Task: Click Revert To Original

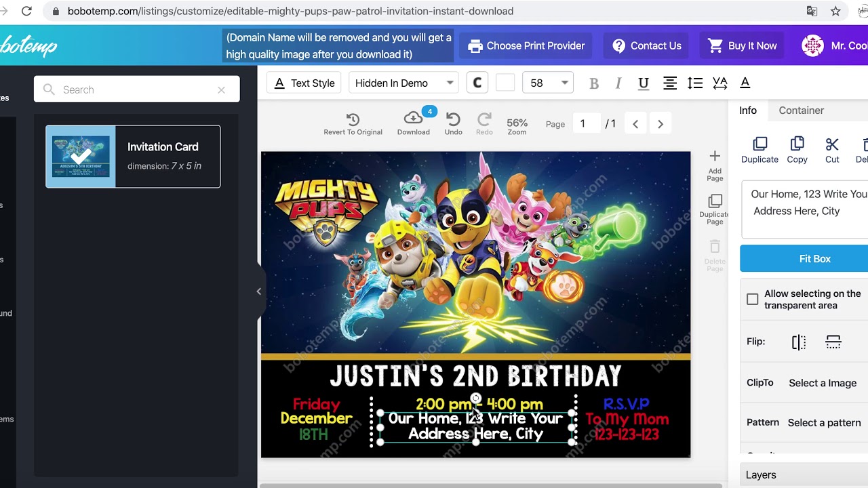Action: pos(353,124)
